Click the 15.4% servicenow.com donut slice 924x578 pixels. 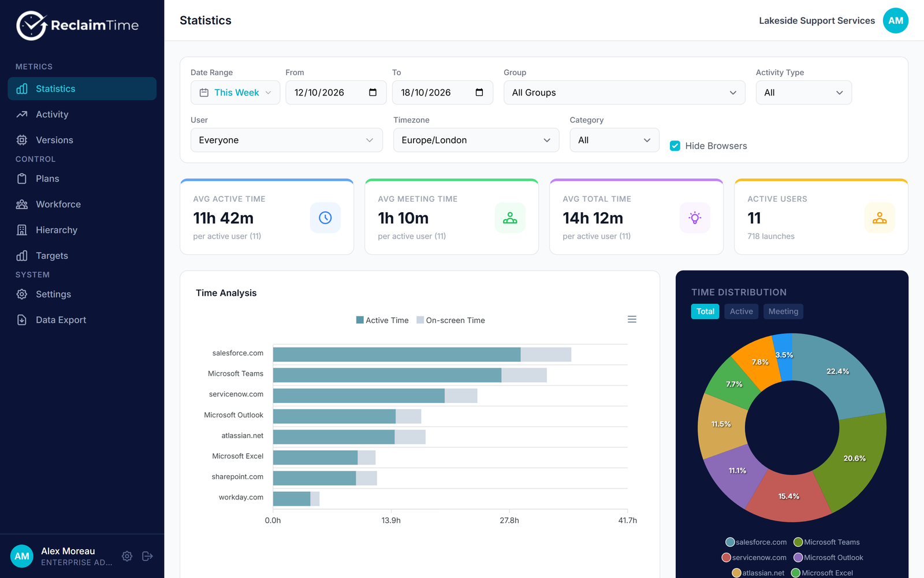click(789, 497)
